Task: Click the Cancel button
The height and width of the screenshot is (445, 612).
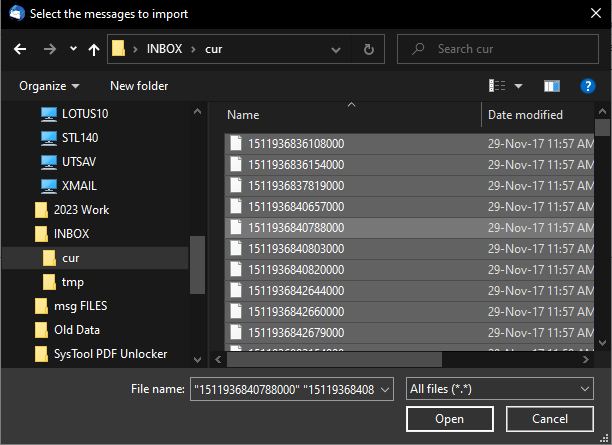Action: (550, 419)
